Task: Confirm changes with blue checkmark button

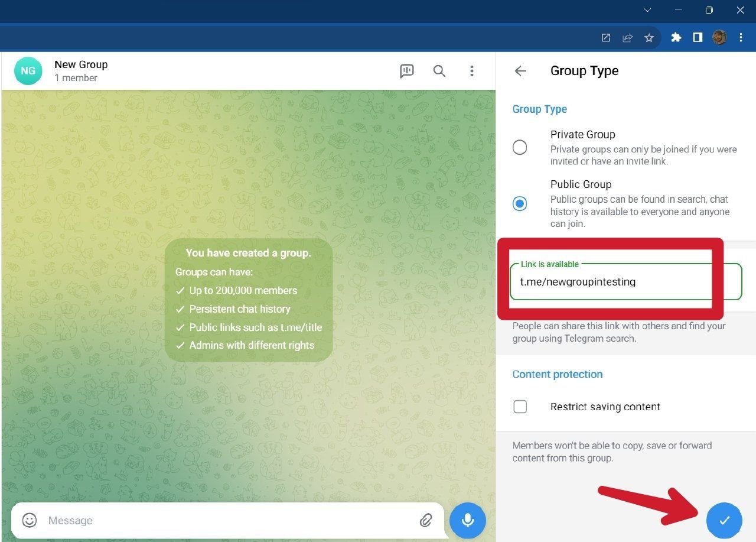Action: [x=724, y=520]
